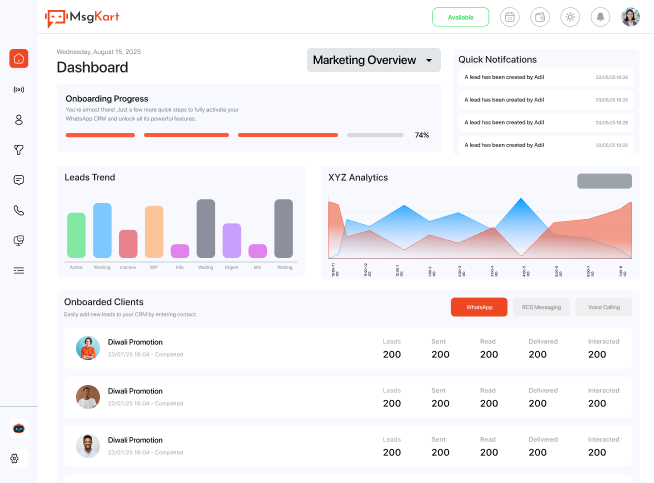Toggle the light theme sun icon

570,17
